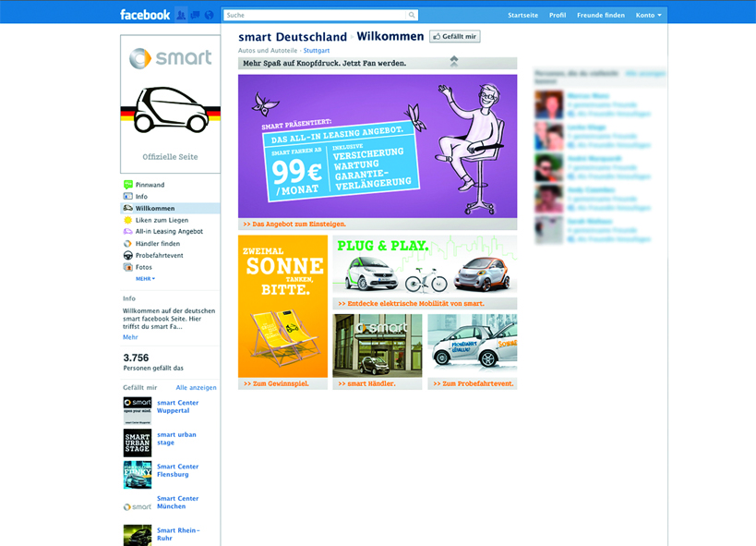The width and height of the screenshot is (756, 546).
Task: Expand info text via Mehr link
Action: (130, 337)
